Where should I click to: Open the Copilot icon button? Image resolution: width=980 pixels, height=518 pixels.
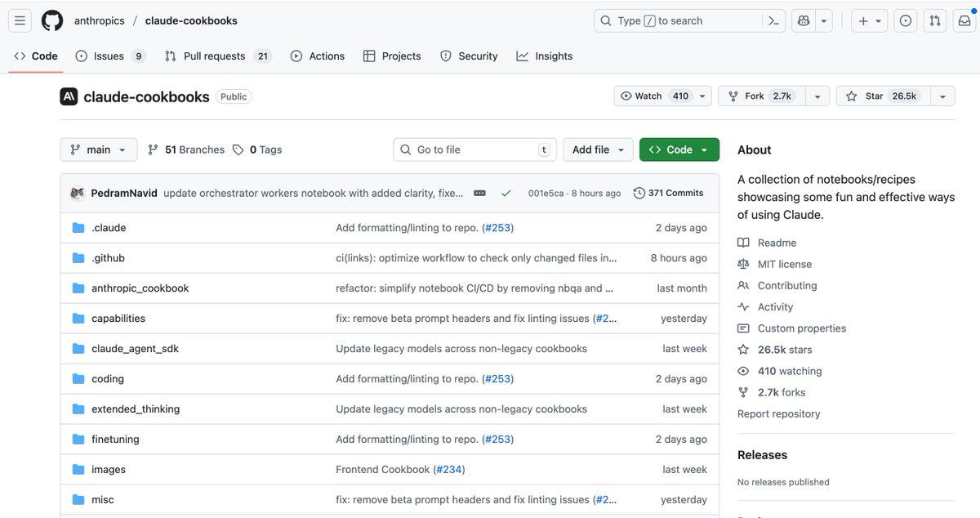[x=804, y=20]
